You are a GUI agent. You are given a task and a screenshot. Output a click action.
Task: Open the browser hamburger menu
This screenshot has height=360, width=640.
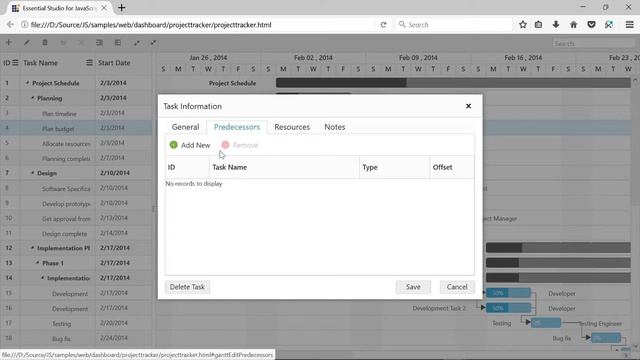629,24
